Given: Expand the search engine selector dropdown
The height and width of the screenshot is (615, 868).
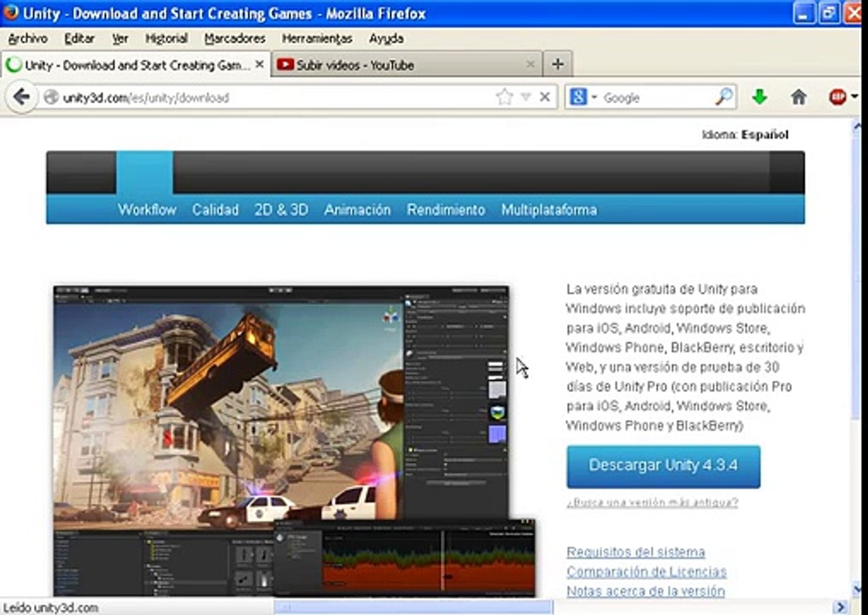Looking at the screenshot, I should [594, 97].
